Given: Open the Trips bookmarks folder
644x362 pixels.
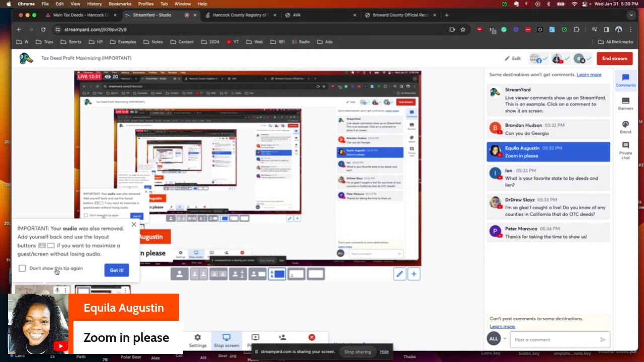Looking at the screenshot, I should tap(44, 42).
